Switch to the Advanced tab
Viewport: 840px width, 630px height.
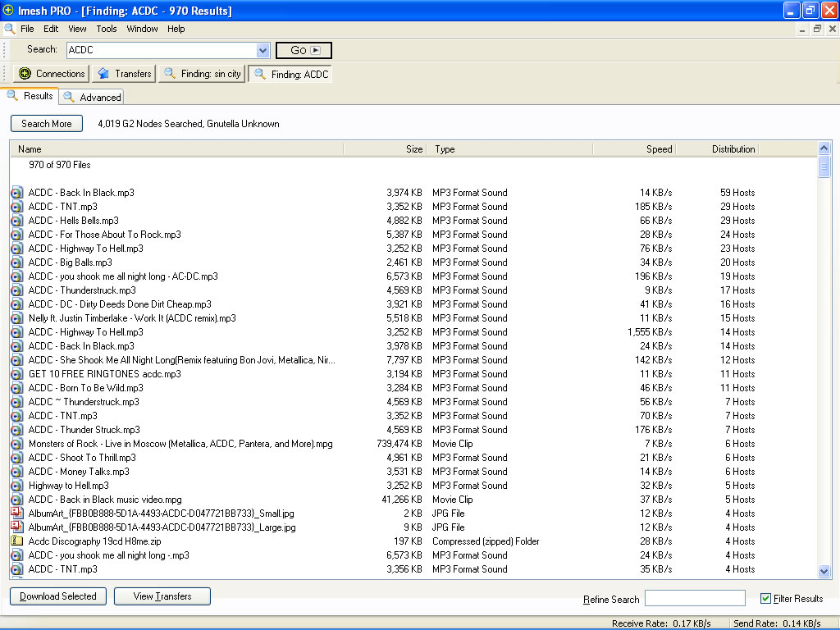(x=92, y=97)
